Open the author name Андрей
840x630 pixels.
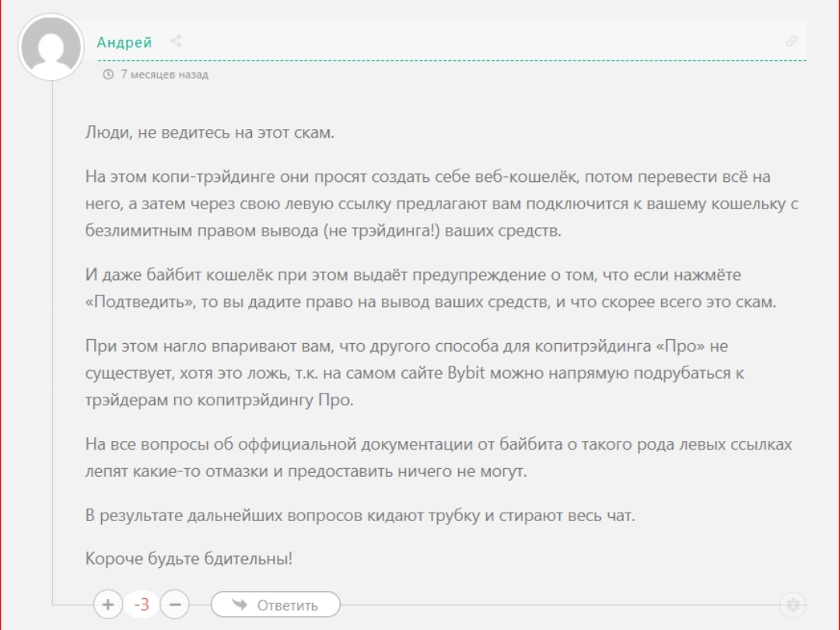[x=124, y=42]
